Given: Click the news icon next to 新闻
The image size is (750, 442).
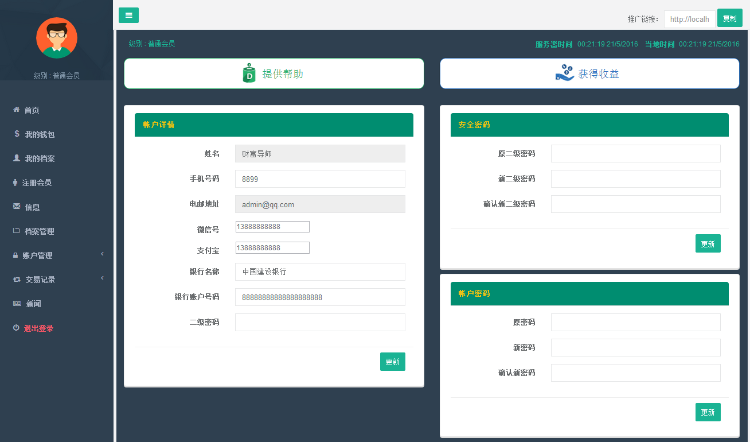Looking at the screenshot, I should (x=16, y=303).
